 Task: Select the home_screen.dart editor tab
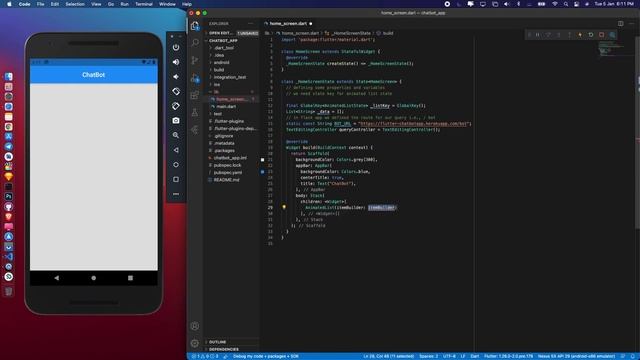pos(289,24)
